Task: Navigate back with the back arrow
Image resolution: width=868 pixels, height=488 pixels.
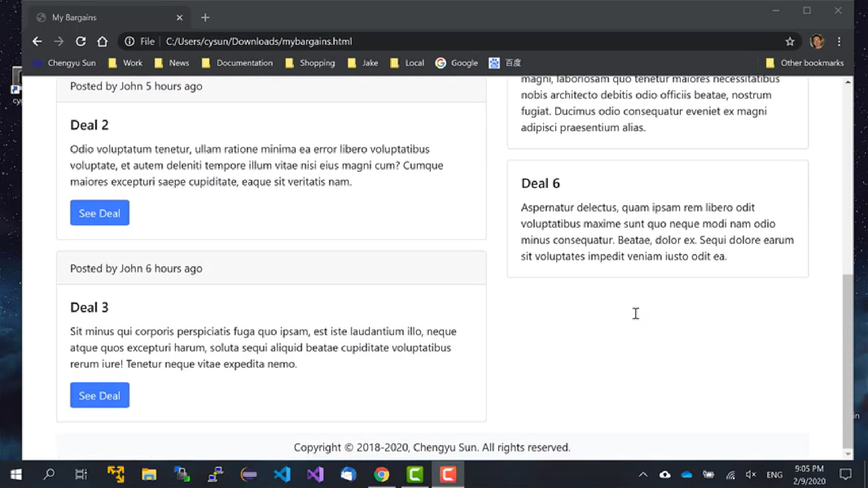Action: coord(37,41)
